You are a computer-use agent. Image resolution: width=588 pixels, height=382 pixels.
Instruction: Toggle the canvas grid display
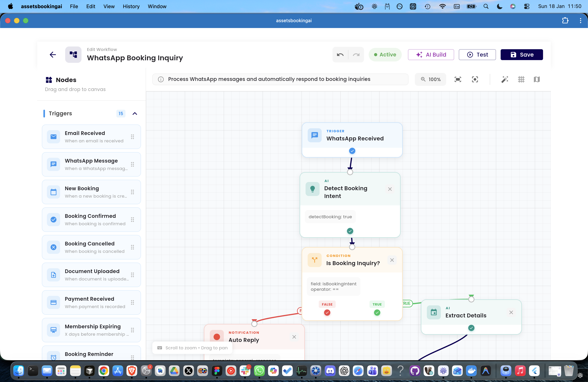pyautogui.click(x=521, y=79)
